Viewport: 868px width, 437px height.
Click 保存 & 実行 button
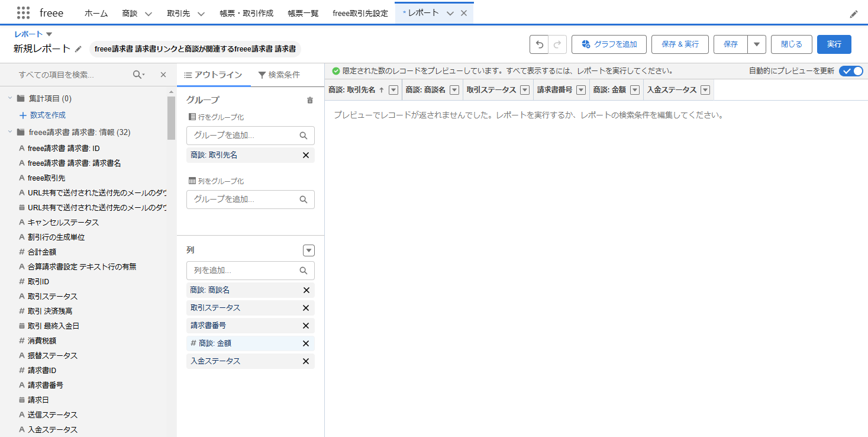pos(680,44)
